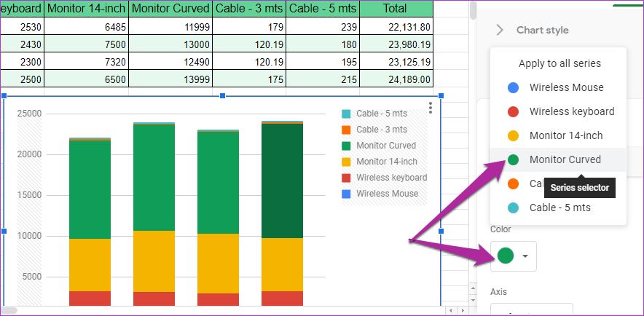
Task: Click horizontal scrollbar left arrow
Action: coord(450,311)
